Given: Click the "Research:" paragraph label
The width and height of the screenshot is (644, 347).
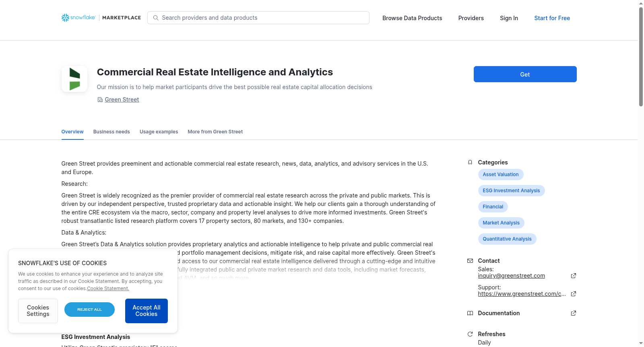Looking at the screenshot, I should point(74,184).
